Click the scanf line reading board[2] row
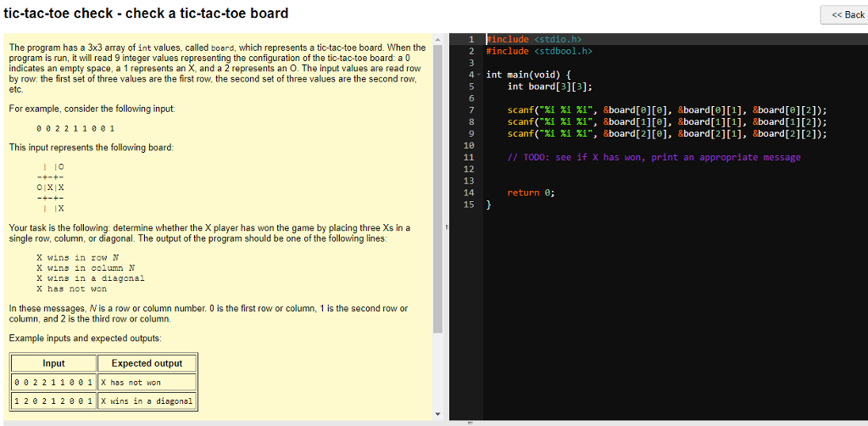 (x=668, y=133)
